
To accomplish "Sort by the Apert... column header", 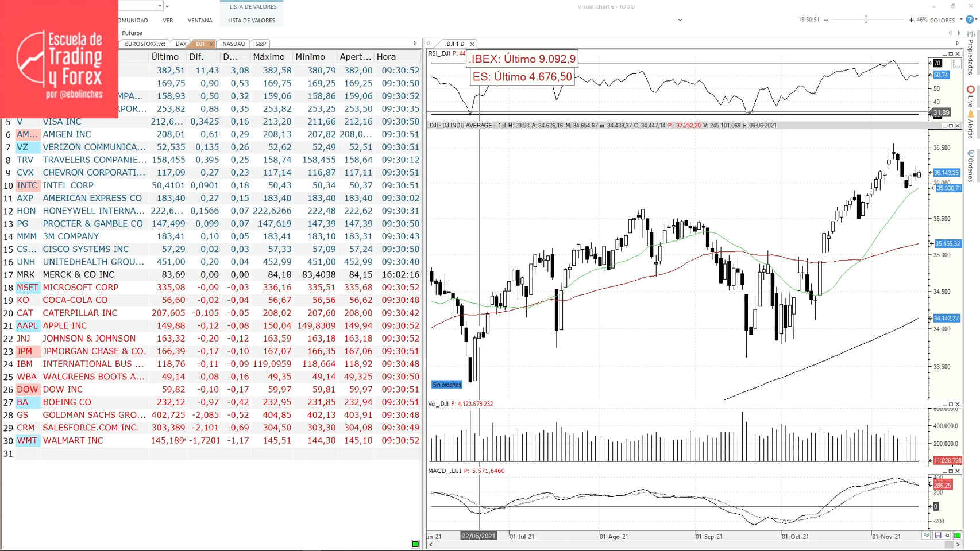I will coord(356,57).
